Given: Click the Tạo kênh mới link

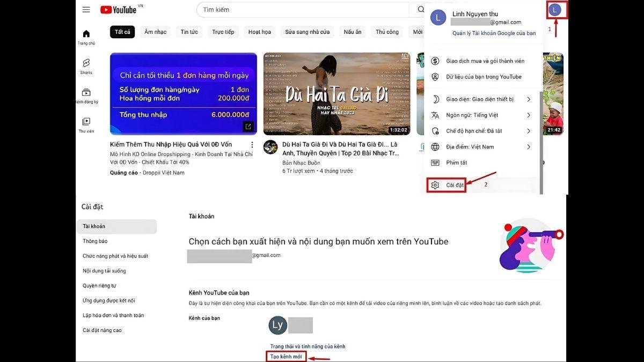Looking at the screenshot, I should (286, 357).
